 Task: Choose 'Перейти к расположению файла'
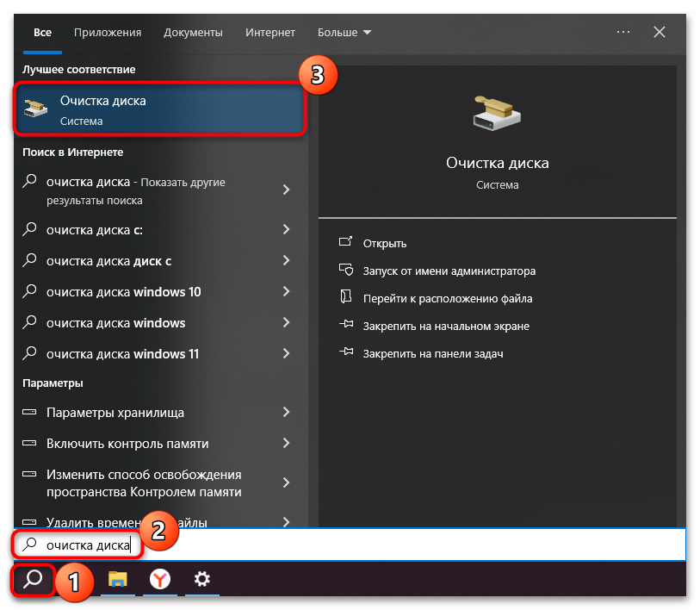[447, 299]
